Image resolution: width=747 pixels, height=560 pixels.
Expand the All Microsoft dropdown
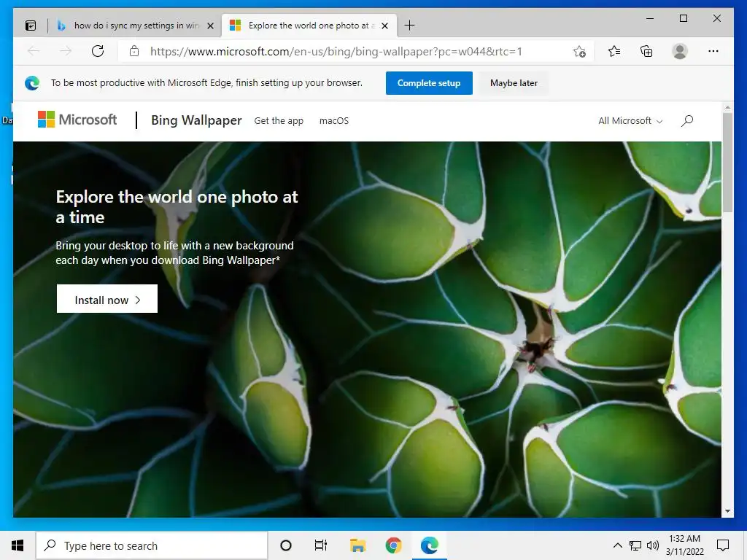630,121
